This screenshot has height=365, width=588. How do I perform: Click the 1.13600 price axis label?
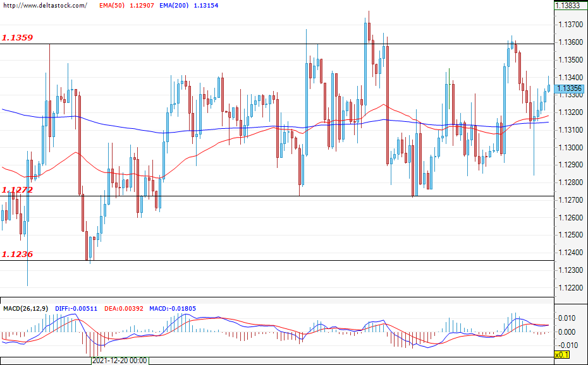(570, 42)
